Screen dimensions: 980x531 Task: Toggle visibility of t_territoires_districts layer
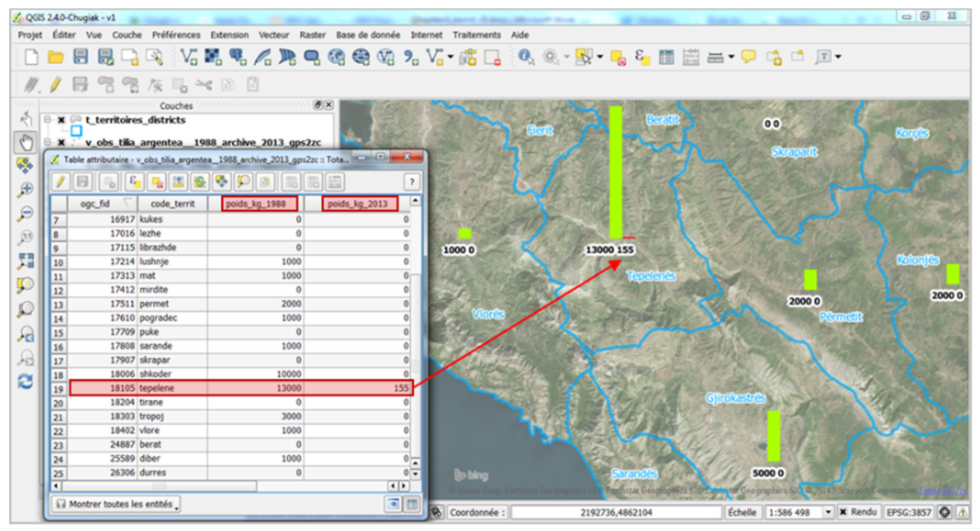coord(61,120)
